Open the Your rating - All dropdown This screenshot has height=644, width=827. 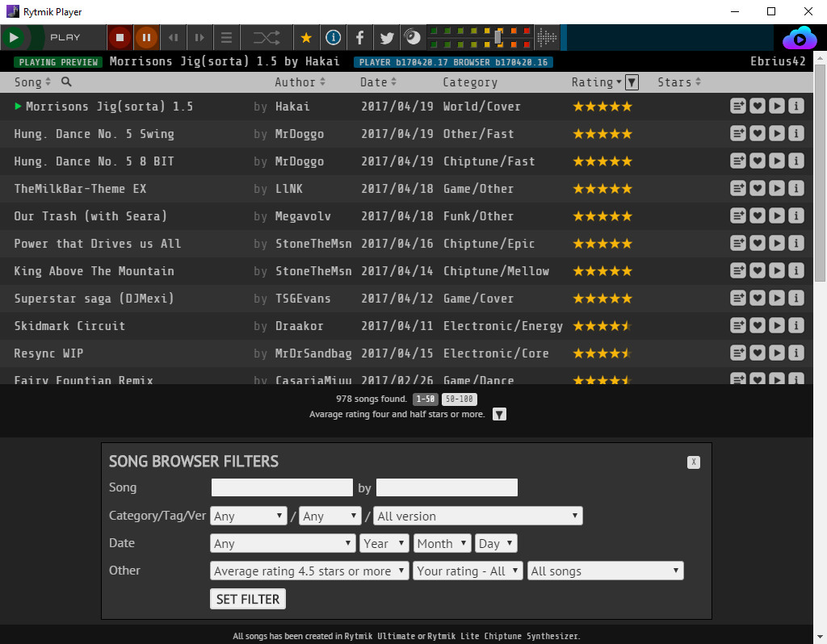point(467,571)
